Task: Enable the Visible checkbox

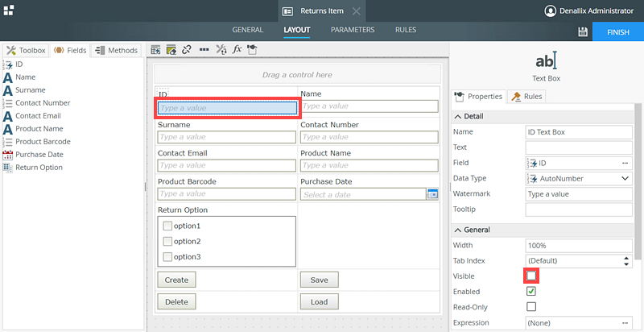Action: pos(531,276)
